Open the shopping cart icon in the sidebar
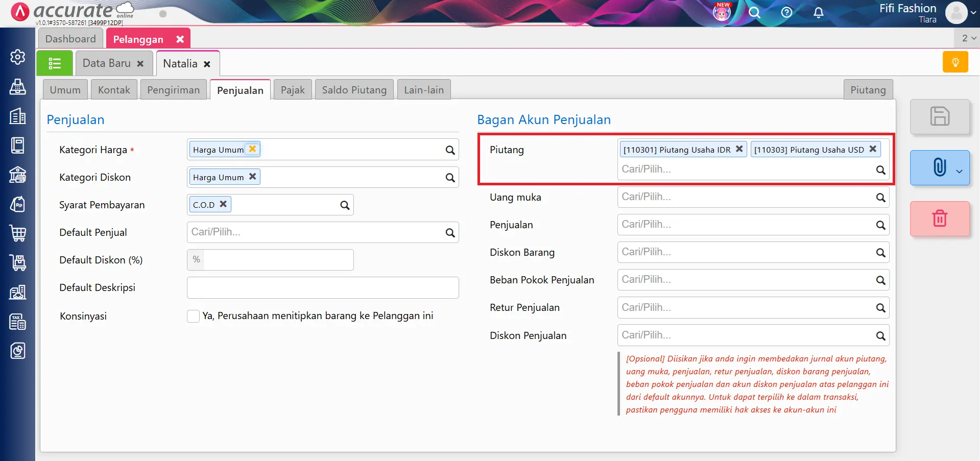Image resolution: width=980 pixels, height=461 pixels. pos(18,233)
